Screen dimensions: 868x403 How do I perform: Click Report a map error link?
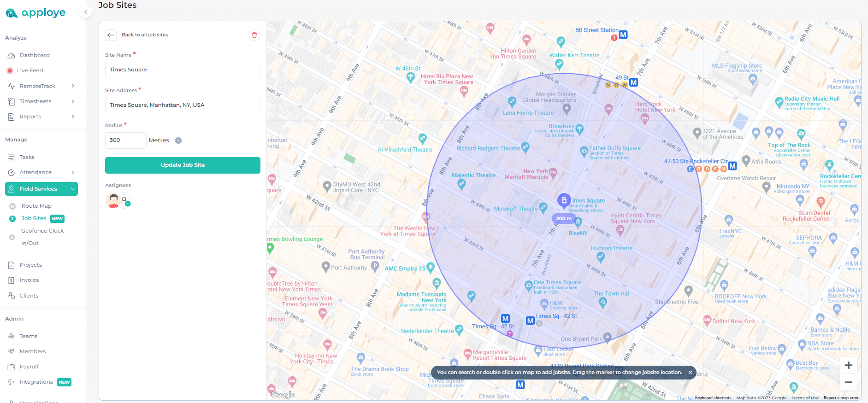[x=841, y=398]
